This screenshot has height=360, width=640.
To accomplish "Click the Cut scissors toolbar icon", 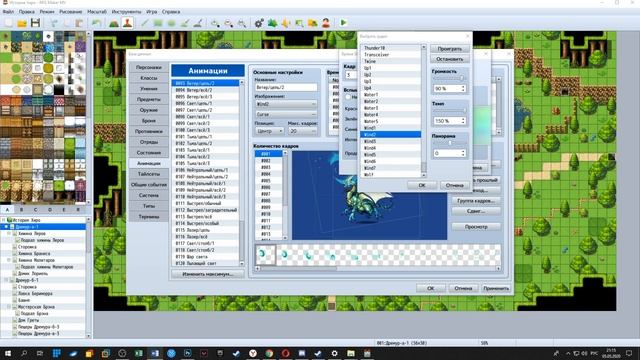I will (54, 23).
